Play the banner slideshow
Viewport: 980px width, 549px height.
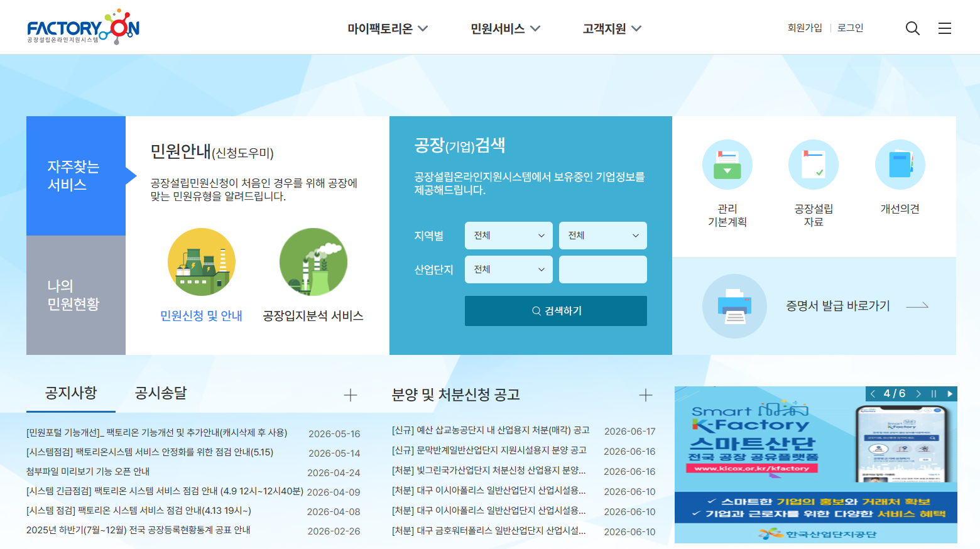(x=950, y=394)
